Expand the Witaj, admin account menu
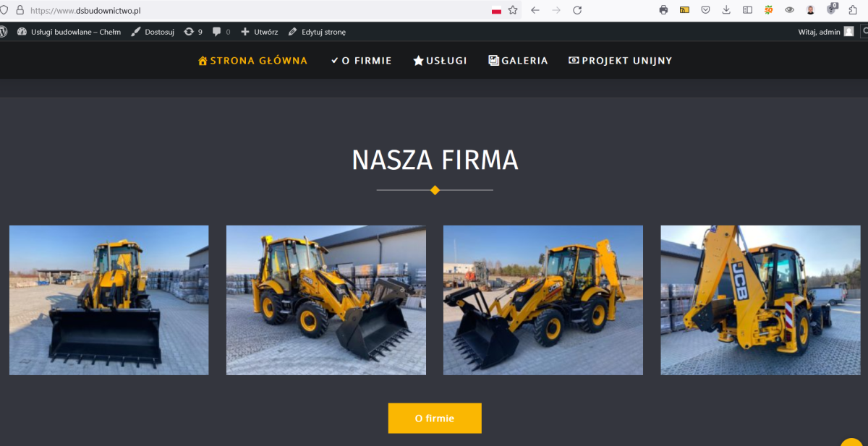Viewport: 868px width, 446px height. click(826, 32)
